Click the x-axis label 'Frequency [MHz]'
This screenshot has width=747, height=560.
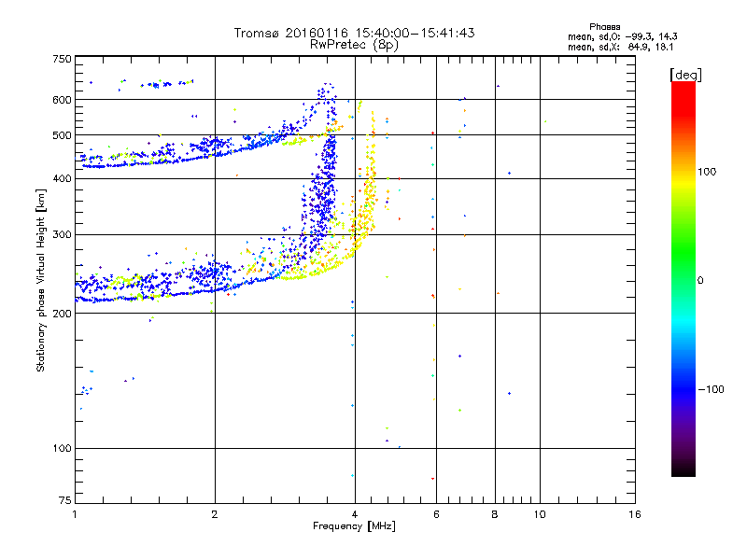pyautogui.click(x=354, y=526)
